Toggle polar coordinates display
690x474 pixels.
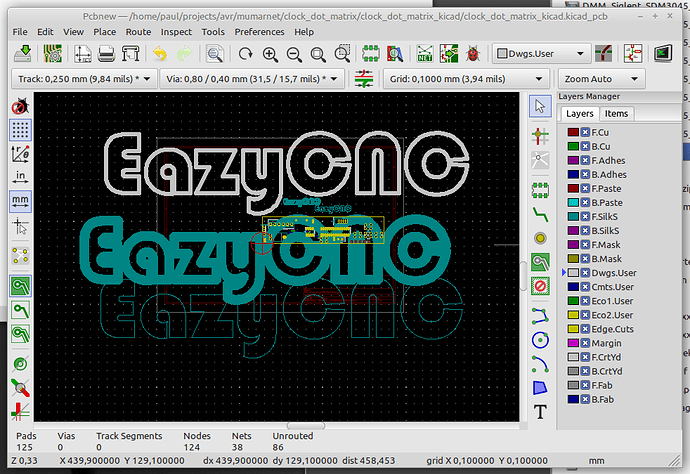tap(20, 154)
